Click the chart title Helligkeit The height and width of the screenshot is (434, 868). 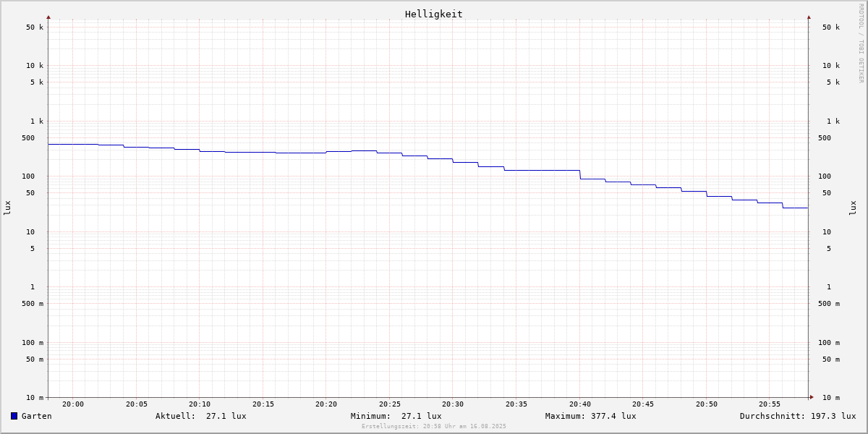click(x=434, y=14)
